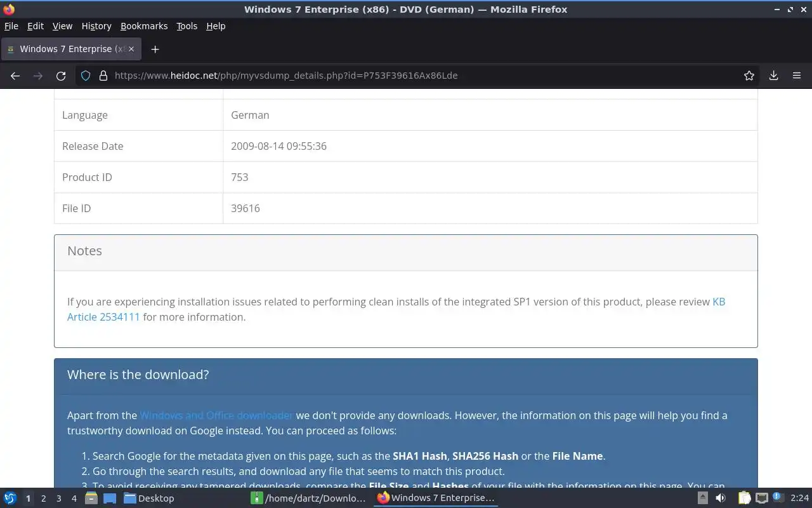Open the View menu

click(62, 26)
